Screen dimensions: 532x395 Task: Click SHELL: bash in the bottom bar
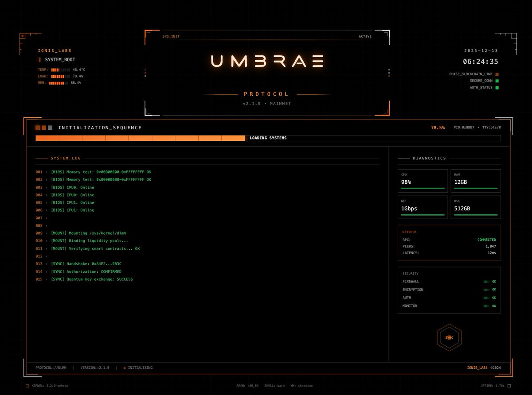pyautogui.click(x=274, y=386)
